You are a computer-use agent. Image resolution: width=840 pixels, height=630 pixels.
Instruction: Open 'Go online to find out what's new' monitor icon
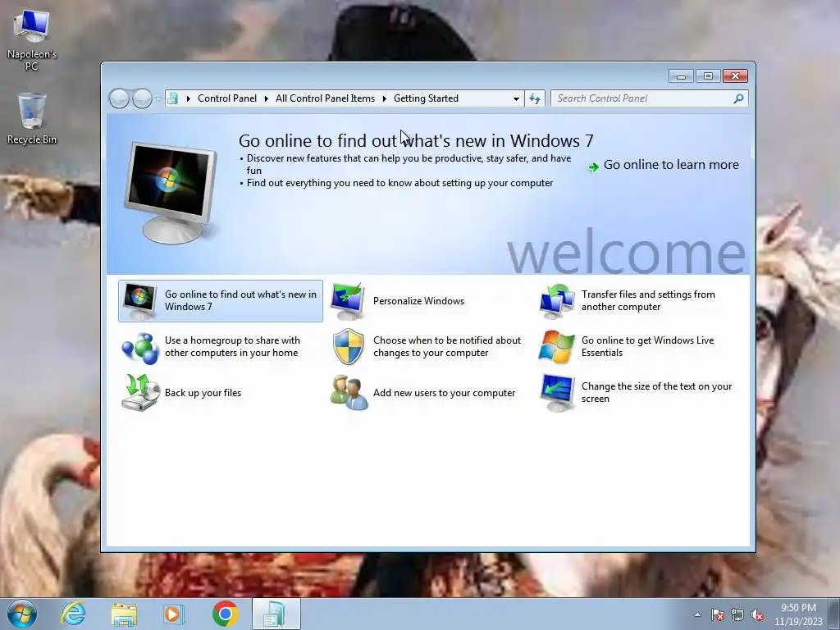coord(139,300)
